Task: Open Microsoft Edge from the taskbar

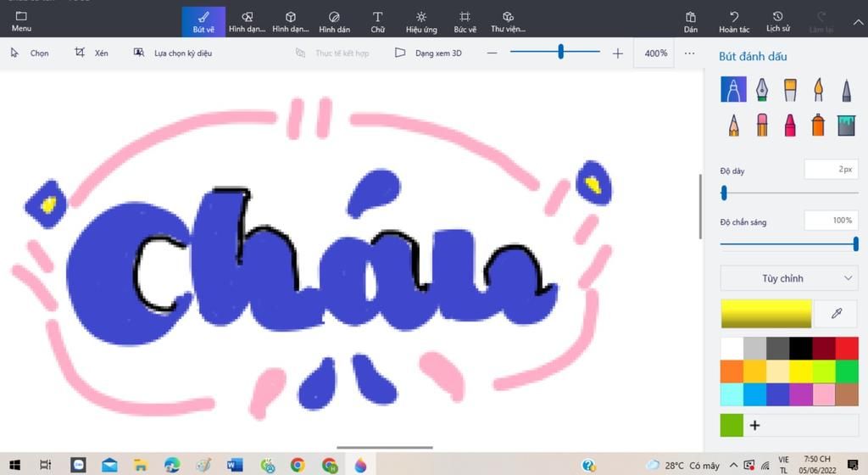Action: click(x=172, y=465)
